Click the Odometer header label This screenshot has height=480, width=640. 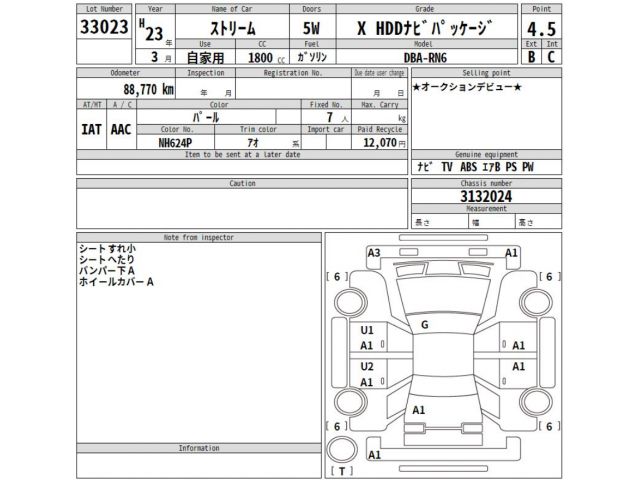click(125, 73)
